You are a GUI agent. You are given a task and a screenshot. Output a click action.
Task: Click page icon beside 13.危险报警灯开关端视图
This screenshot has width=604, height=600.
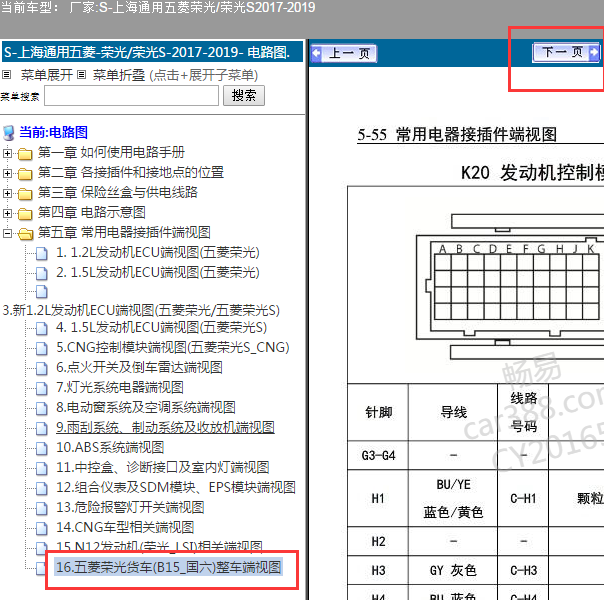coord(42,509)
